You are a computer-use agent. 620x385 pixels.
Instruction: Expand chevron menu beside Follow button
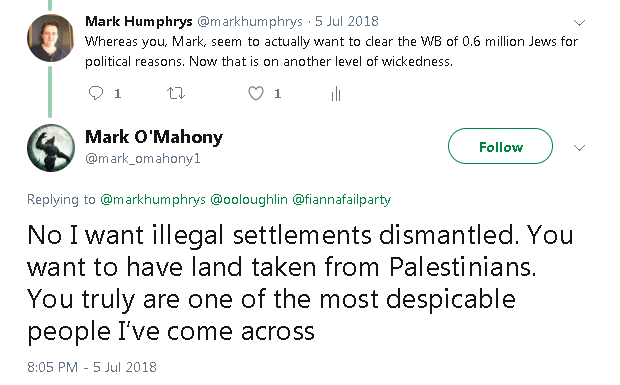tap(579, 148)
